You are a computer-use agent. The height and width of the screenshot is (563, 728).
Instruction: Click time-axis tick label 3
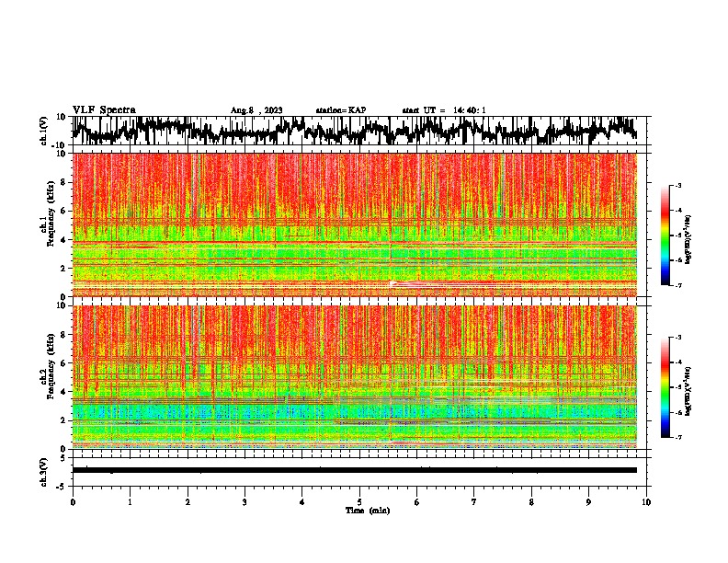pyautogui.click(x=245, y=502)
